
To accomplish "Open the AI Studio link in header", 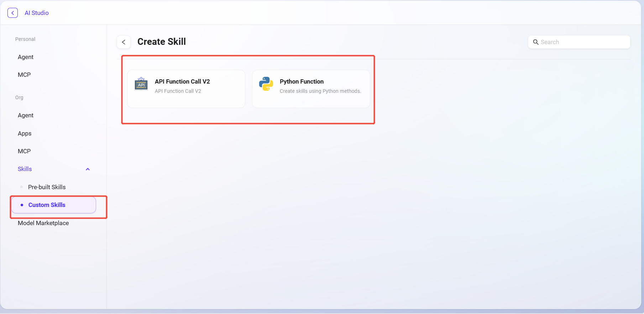I will point(37,13).
